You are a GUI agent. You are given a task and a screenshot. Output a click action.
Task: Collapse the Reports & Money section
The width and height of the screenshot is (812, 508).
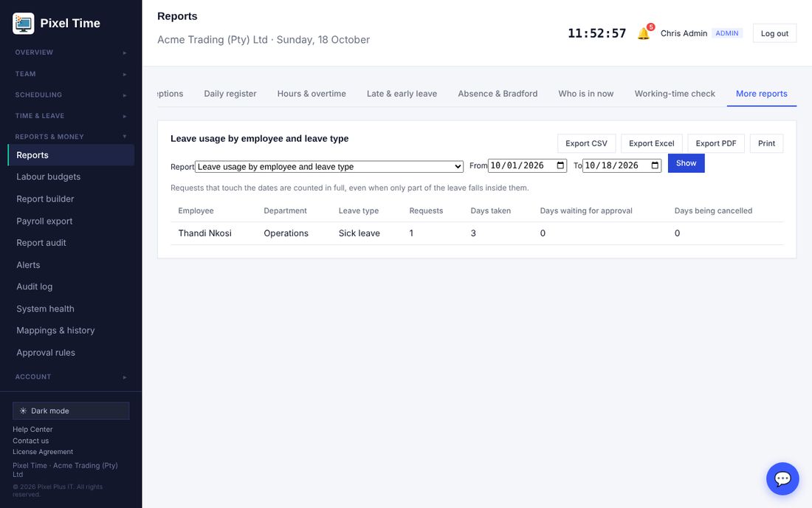[x=71, y=137]
